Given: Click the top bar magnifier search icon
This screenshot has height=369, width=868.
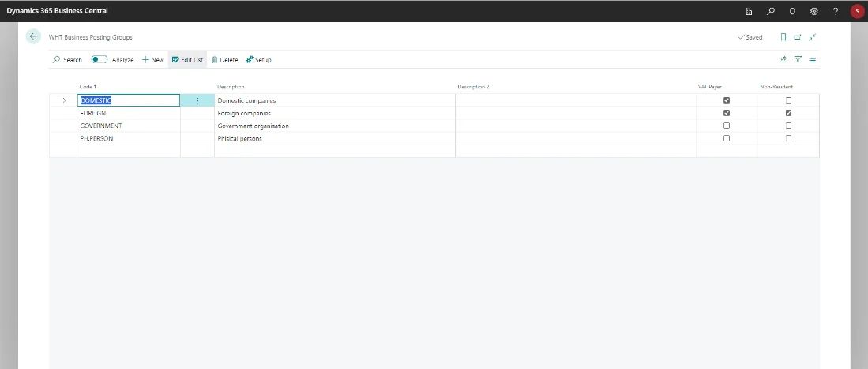Looking at the screenshot, I should [771, 11].
